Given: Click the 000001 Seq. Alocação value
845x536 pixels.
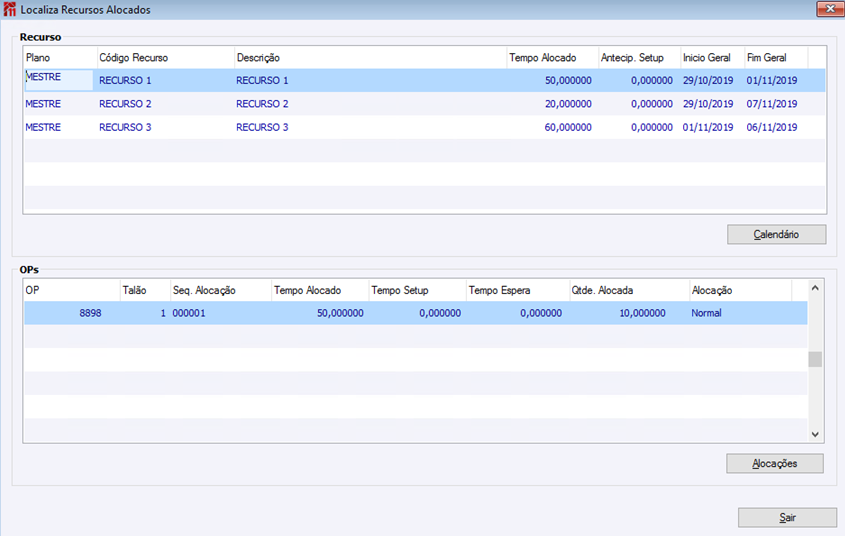Looking at the screenshot, I should click(189, 313).
